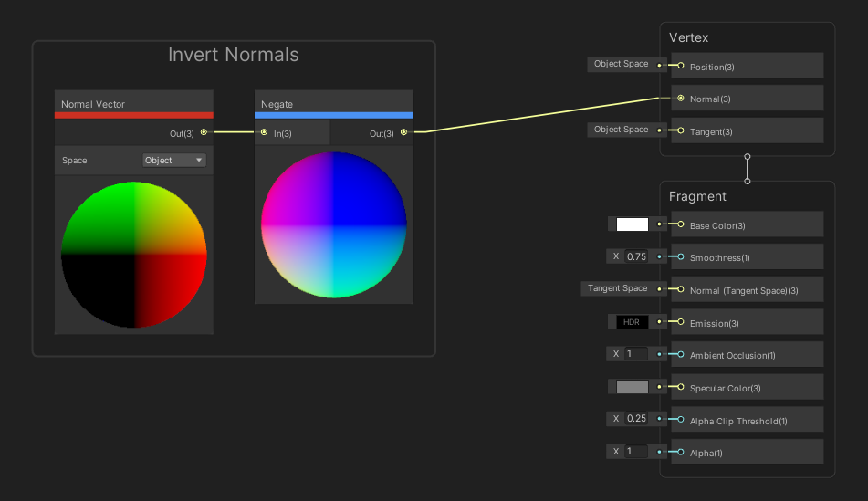The height and width of the screenshot is (501, 868).
Task: Click the Smoothness value field showing 0.75
Action: coord(636,257)
